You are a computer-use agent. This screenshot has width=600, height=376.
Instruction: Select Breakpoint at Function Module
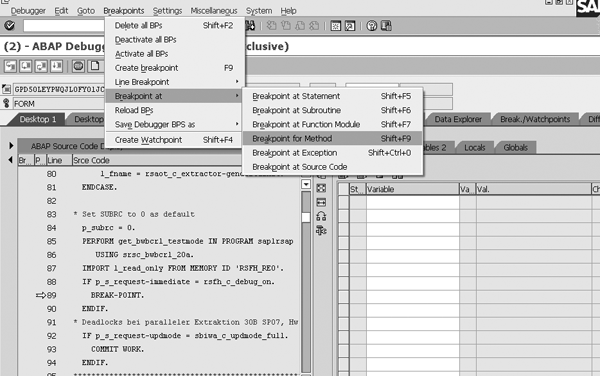tap(332, 124)
